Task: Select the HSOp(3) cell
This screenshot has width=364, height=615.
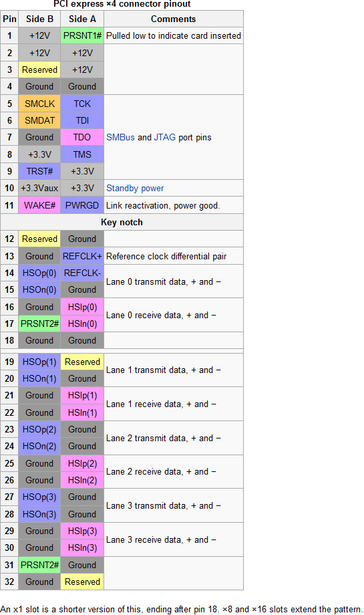Action: pyautogui.click(x=39, y=497)
